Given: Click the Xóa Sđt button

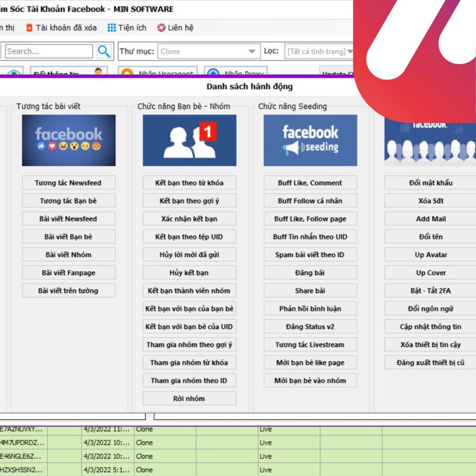Looking at the screenshot, I should point(430,201).
